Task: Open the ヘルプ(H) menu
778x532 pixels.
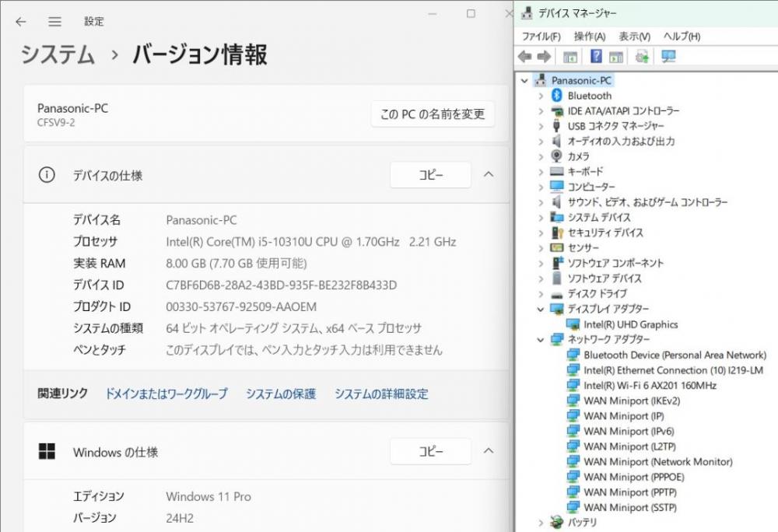Action: coord(682,37)
